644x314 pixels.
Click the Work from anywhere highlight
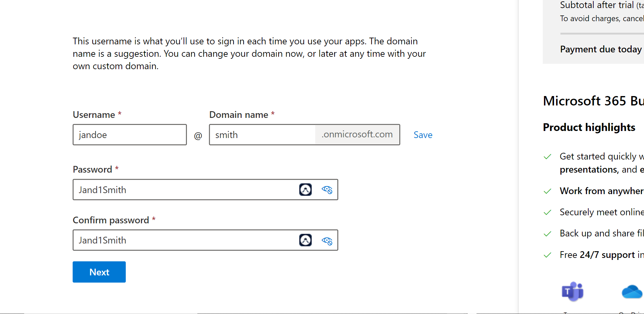[602, 191]
